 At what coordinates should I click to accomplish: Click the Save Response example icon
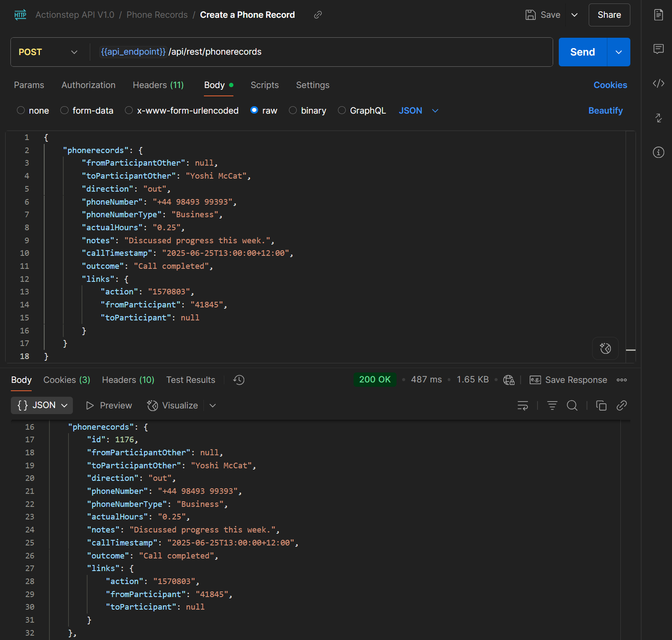535,380
